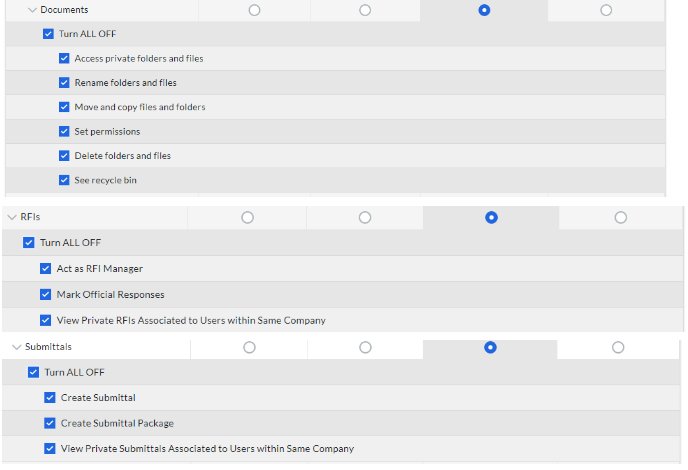Toggle View Private Submittals Associated to Users checkbox

[x=50, y=449]
